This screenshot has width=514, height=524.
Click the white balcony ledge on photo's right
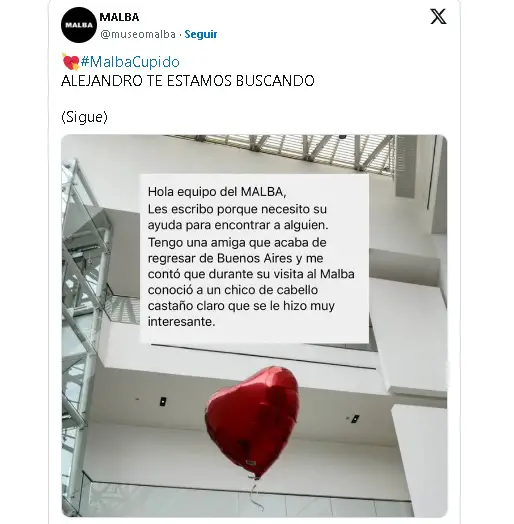point(409,334)
